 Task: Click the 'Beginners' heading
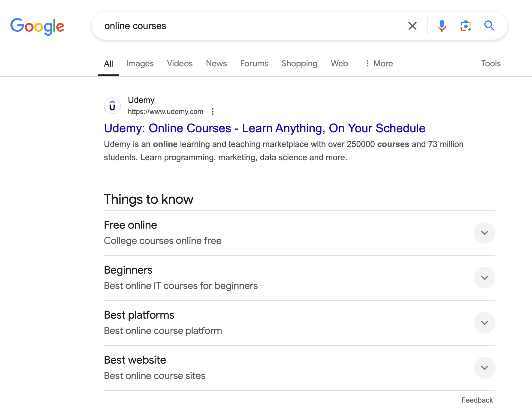128,270
